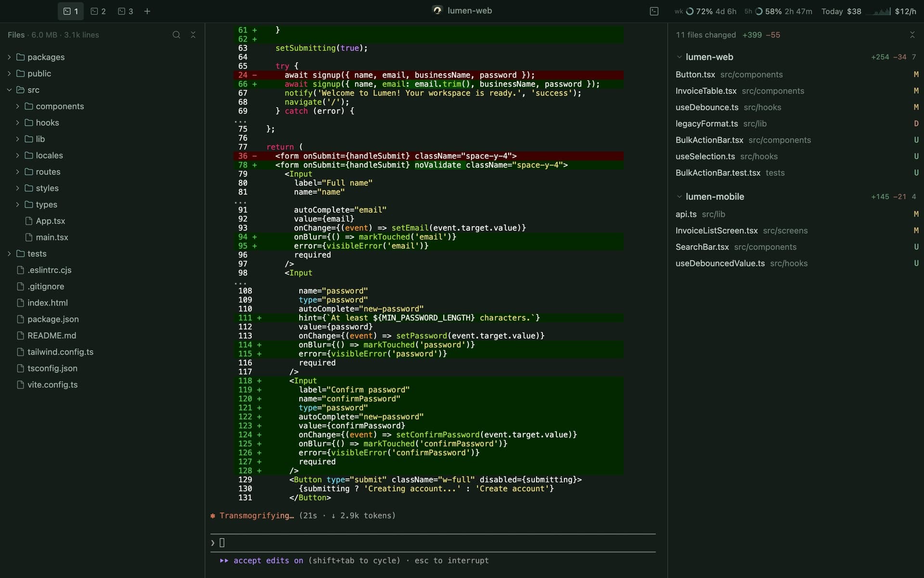
Task: Switch to terminal tab 3
Action: tap(126, 11)
